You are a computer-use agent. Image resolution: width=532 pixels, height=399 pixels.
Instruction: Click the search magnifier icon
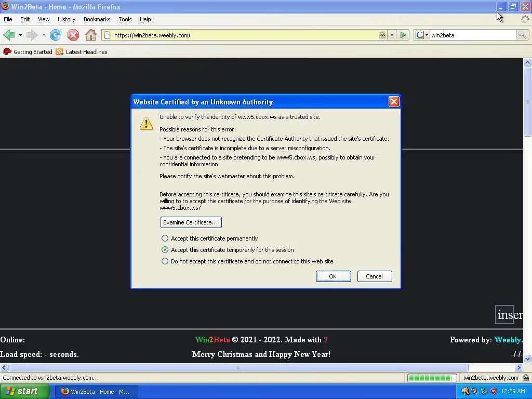522,35
